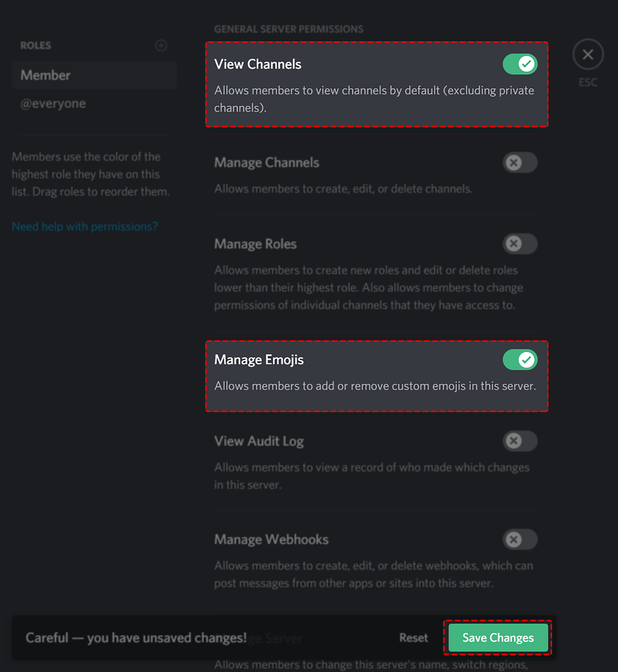Enable the Manage Webhooks toggle
Viewport: 618px width, 672px height.
(520, 539)
